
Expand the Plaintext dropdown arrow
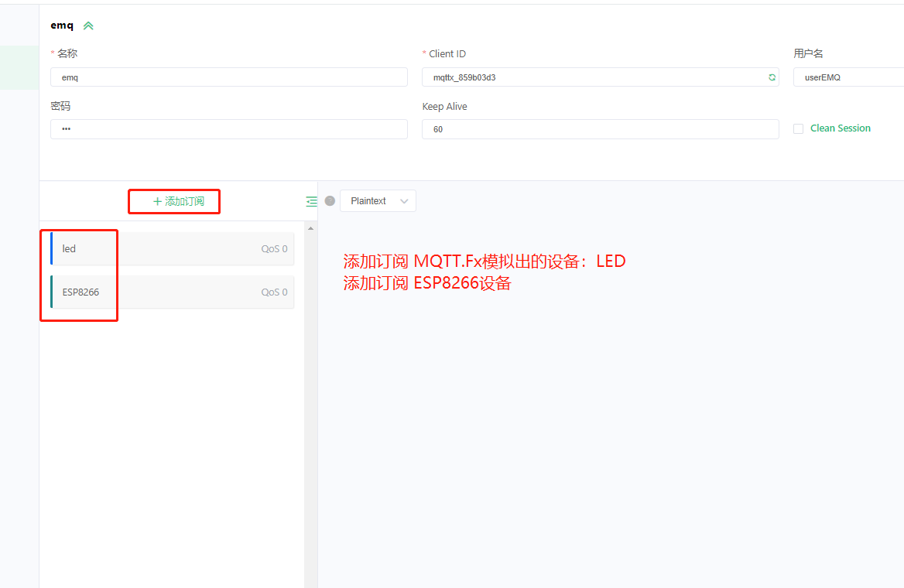(x=403, y=200)
